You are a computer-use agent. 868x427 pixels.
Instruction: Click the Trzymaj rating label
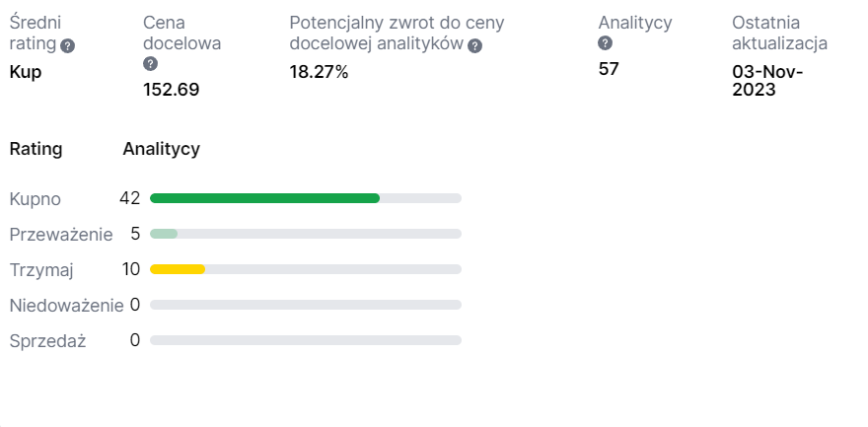(x=41, y=269)
